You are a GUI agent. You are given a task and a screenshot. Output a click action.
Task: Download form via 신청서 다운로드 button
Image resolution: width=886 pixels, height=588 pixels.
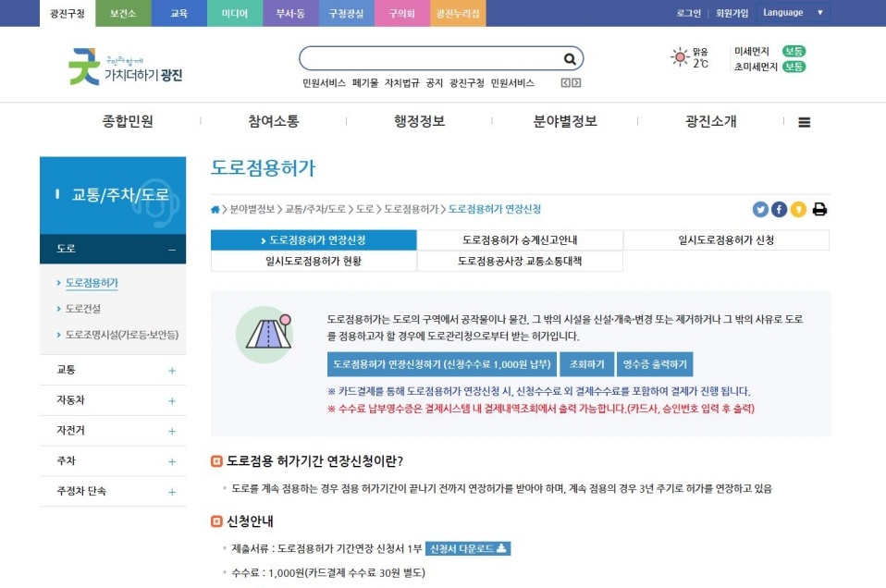point(468,548)
